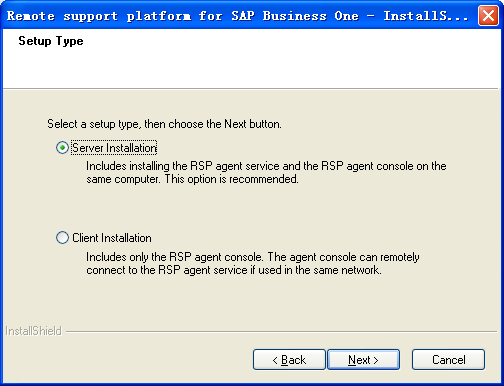Screen dimensions: 504x386
Task: Click the Client Installation description text
Action: [x=253, y=263]
